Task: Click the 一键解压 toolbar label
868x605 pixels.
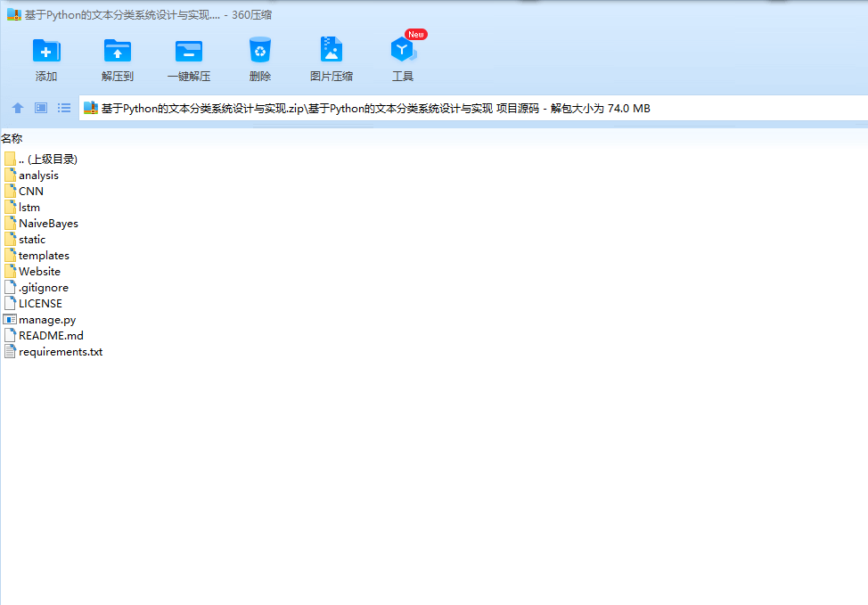Action: click(x=189, y=77)
